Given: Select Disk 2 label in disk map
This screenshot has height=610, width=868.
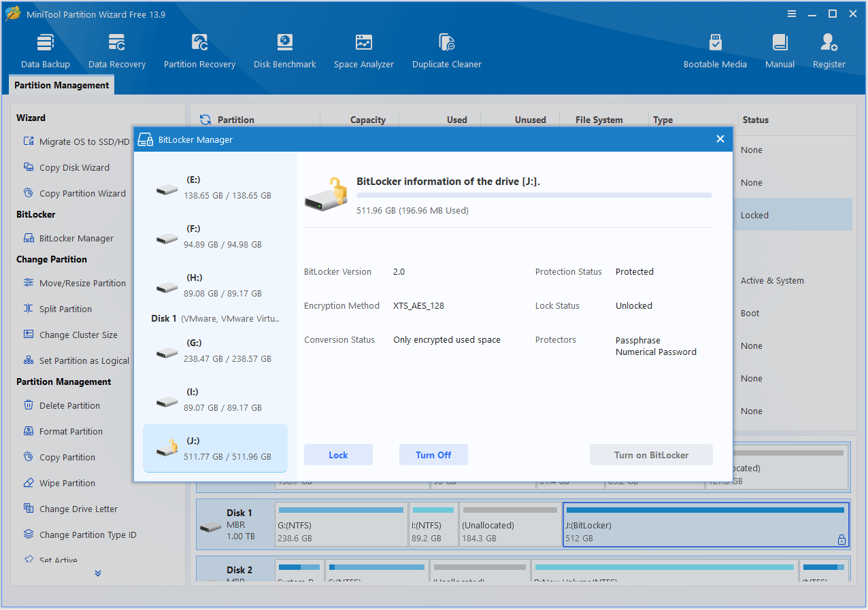Looking at the screenshot, I should pos(239,570).
